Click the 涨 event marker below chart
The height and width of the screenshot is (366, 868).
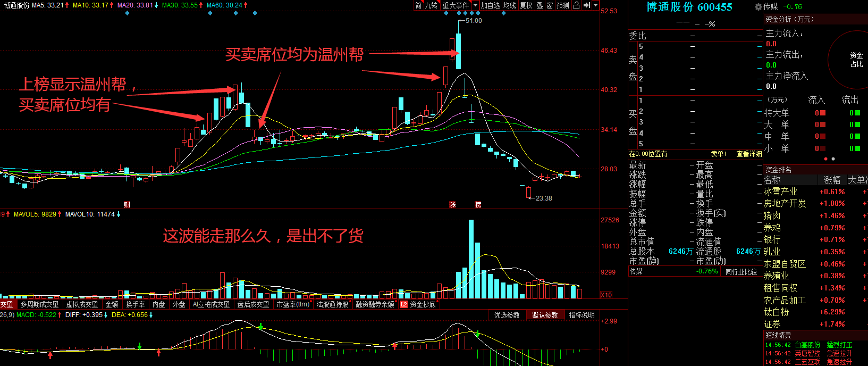coord(453,204)
